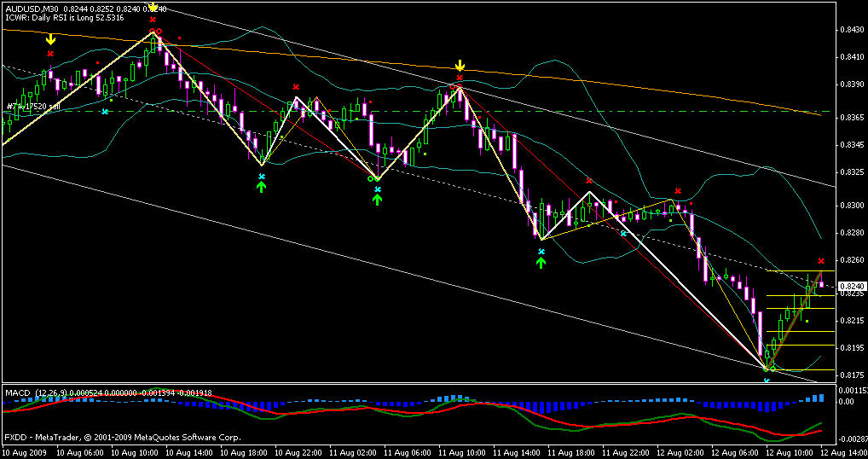Click the red X marker near 10 Aug 22:00

296,87
